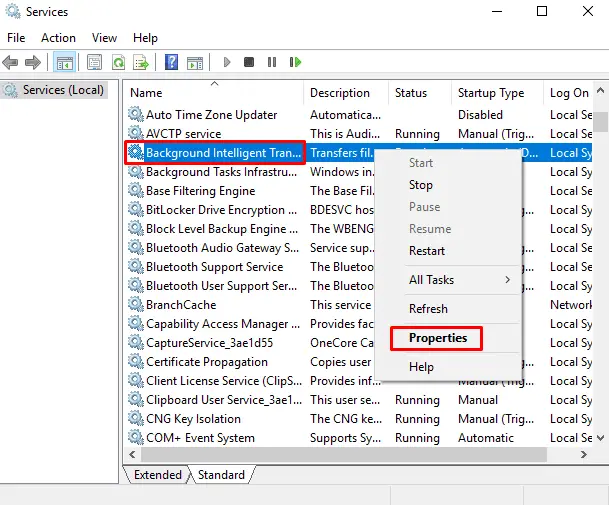Screen dimensions: 609x505
Task: Choose Stop from the context menu
Action: pos(421,185)
